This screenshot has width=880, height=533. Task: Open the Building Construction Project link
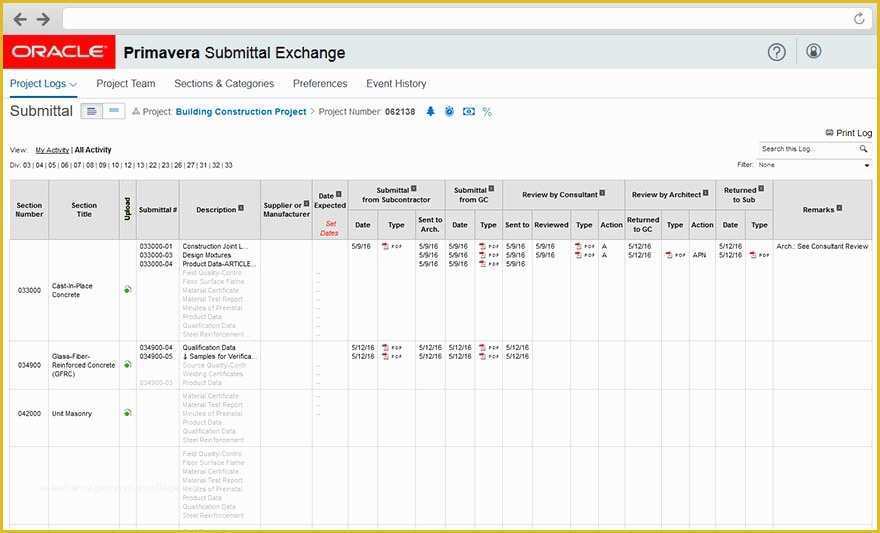pos(241,112)
